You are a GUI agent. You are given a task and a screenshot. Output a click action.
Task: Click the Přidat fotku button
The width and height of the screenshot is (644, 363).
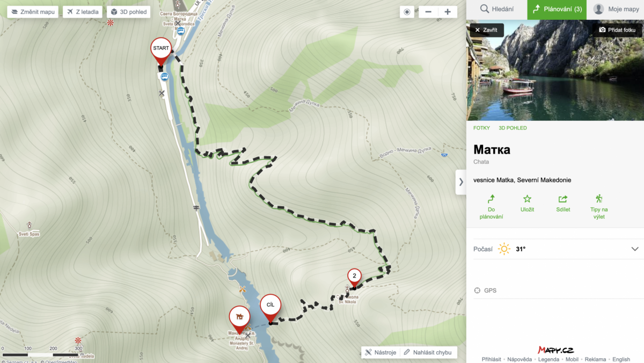pyautogui.click(x=617, y=30)
